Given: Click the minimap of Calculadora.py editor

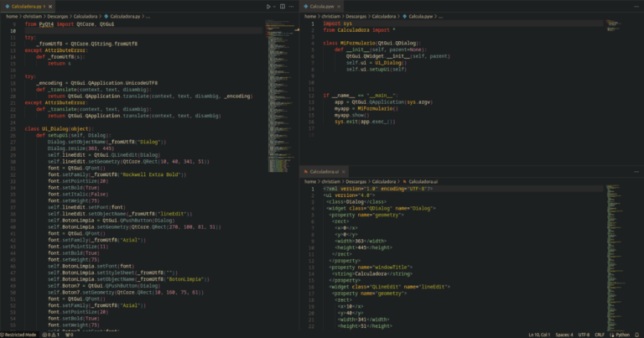Looking at the screenshot, I should (282, 96).
